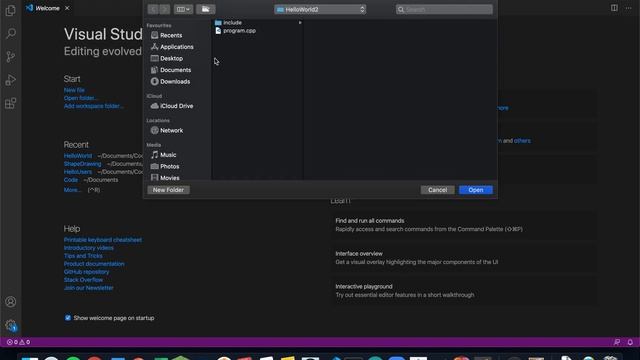
Task: Click the errors and warnings status indicator
Action: (18, 342)
